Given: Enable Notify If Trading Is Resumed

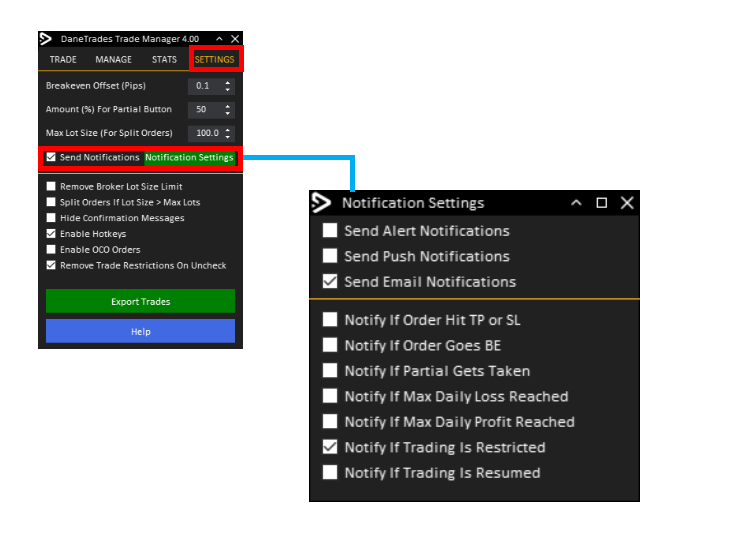Looking at the screenshot, I should pos(330,472).
